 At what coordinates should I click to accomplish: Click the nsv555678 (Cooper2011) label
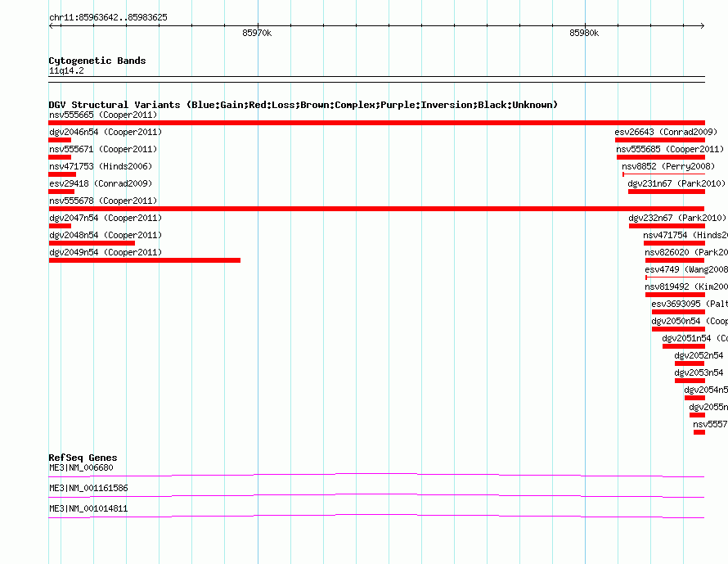(x=103, y=201)
